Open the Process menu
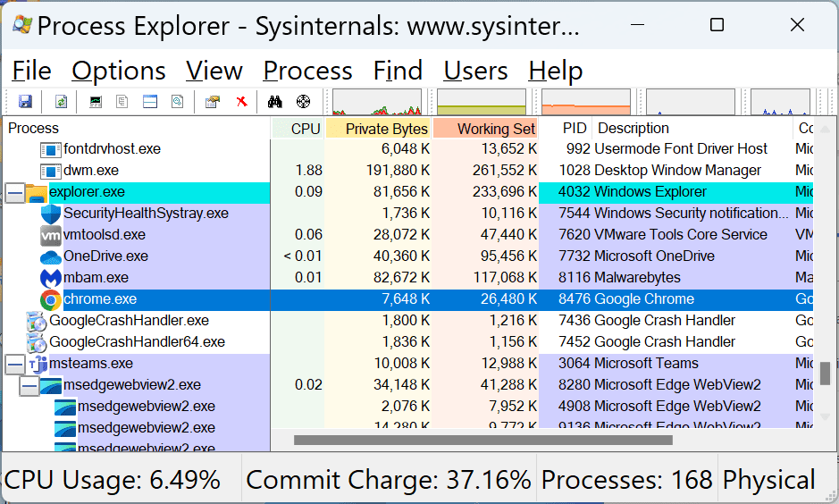 (x=307, y=71)
